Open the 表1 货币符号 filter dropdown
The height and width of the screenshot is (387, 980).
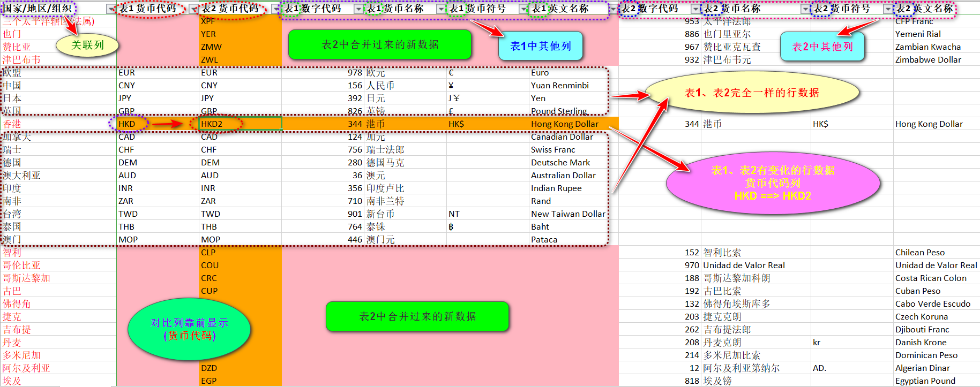(523, 9)
